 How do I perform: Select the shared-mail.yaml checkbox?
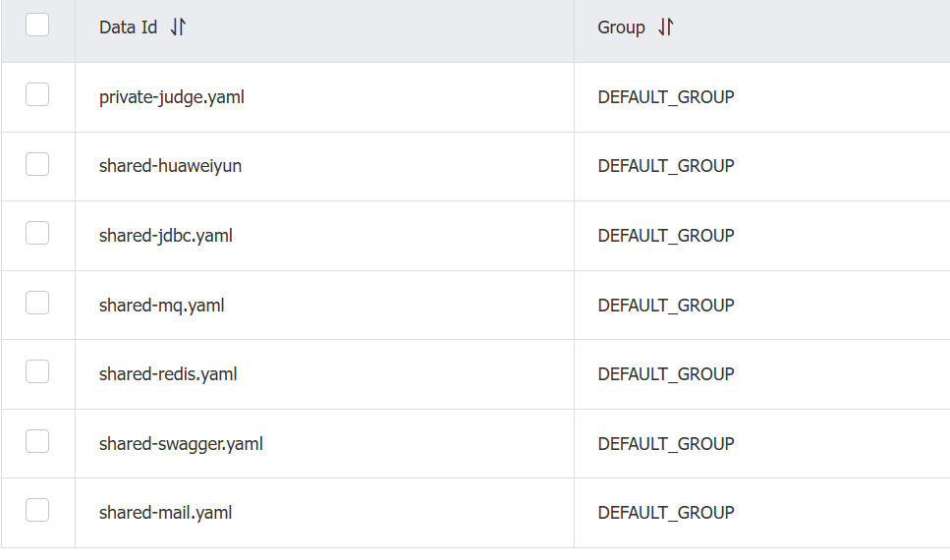37,510
